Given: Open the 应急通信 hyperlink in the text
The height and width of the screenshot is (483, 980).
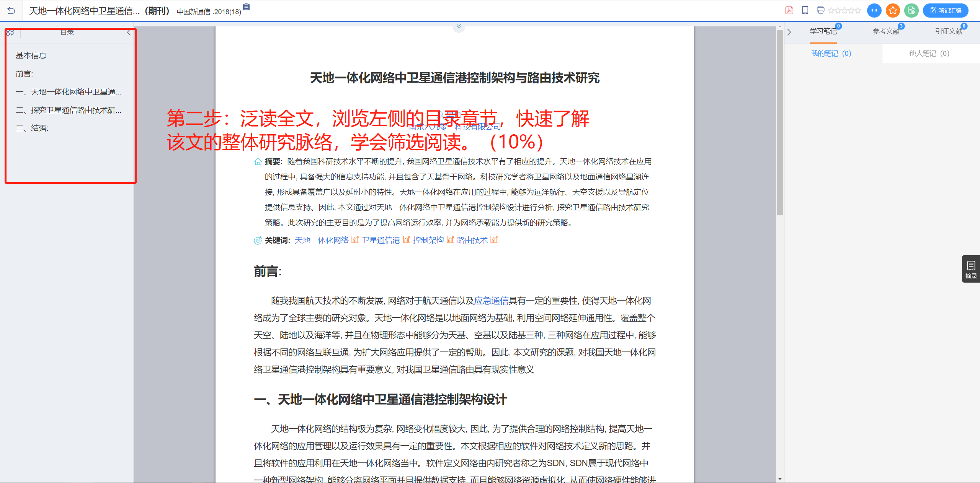Looking at the screenshot, I should click(x=491, y=301).
